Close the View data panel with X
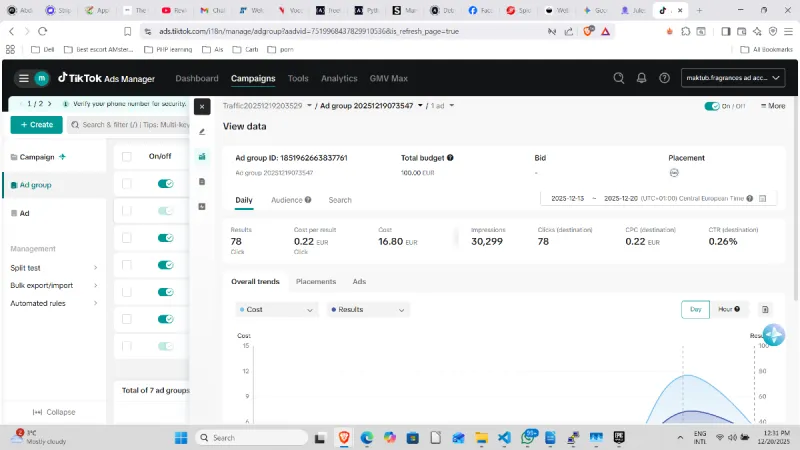The height and width of the screenshot is (450, 800). click(x=202, y=106)
